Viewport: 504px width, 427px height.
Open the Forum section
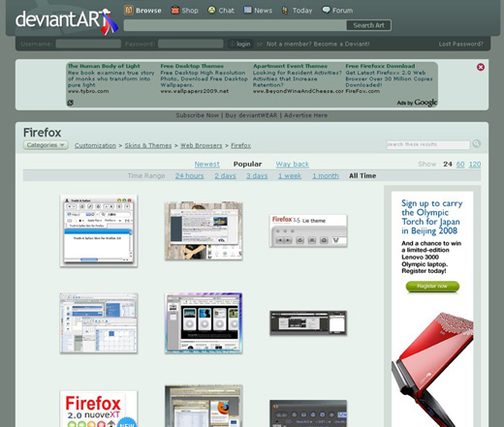342,11
